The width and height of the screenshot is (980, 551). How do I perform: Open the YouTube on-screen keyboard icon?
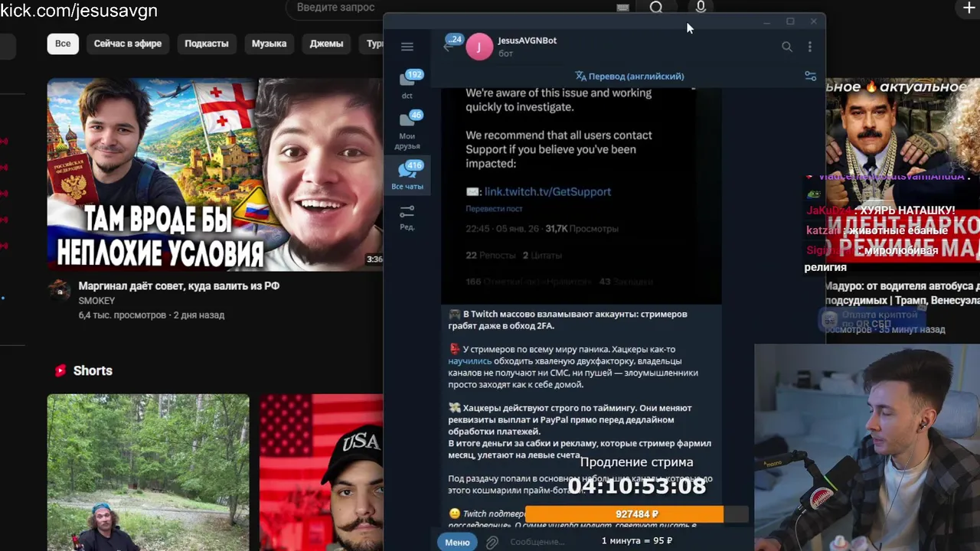[622, 8]
